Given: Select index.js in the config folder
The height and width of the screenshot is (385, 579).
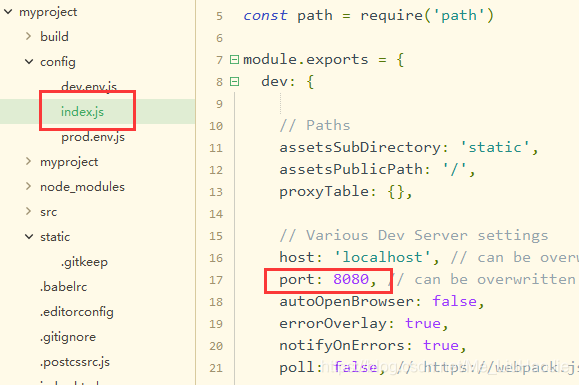Looking at the screenshot, I should coord(82,111).
